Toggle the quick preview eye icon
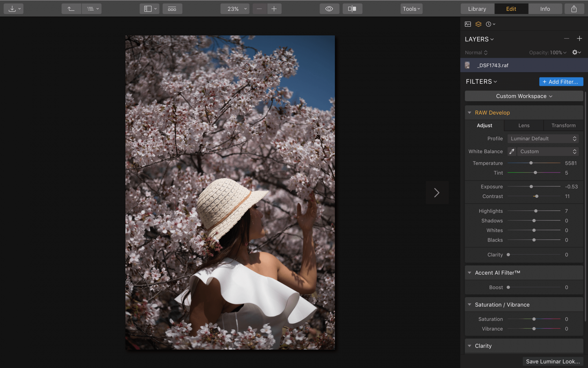588x368 pixels. pyautogui.click(x=329, y=9)
